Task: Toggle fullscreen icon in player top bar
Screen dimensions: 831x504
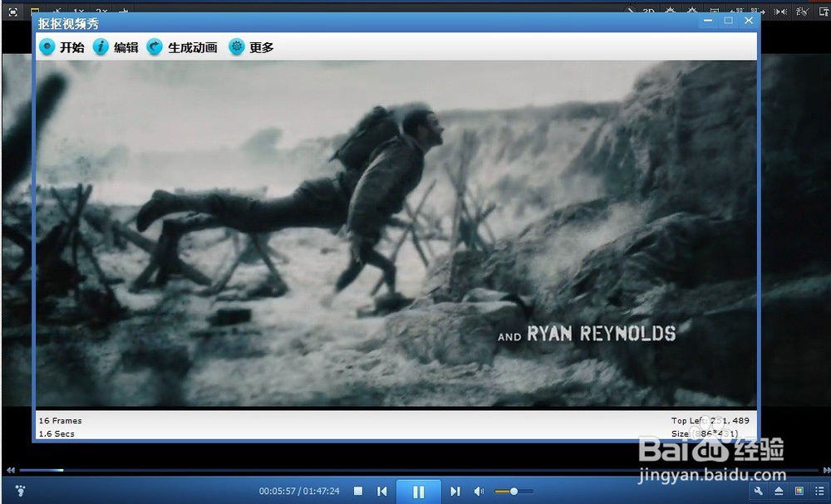Action: tap(13, 12)
